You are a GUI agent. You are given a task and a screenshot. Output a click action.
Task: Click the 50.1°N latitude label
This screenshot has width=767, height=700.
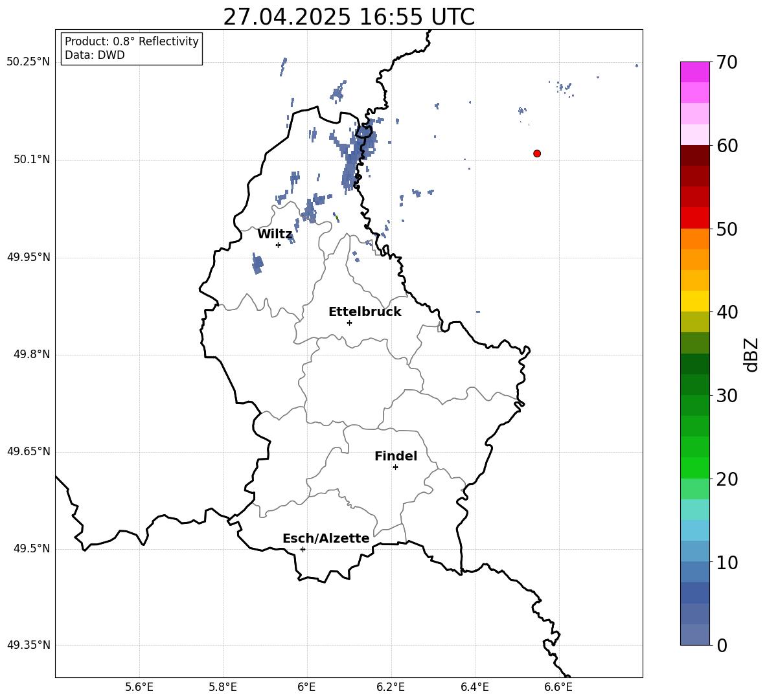point(32,159)
